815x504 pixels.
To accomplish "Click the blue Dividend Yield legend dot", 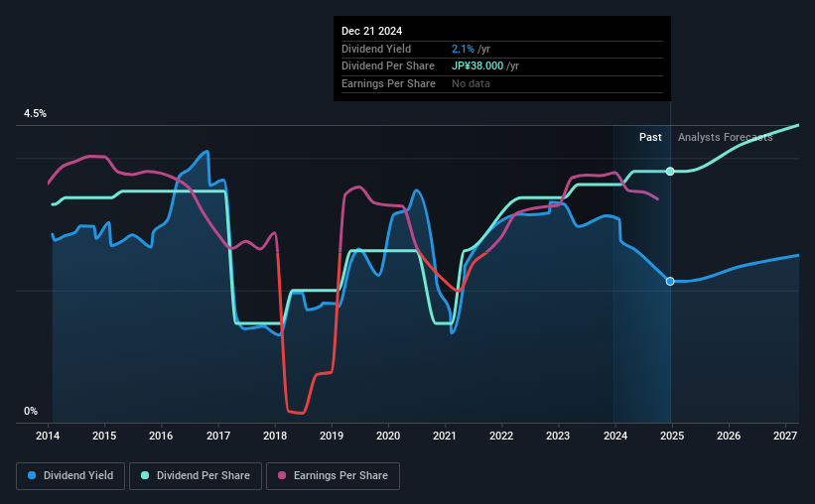I will (32, 475).
